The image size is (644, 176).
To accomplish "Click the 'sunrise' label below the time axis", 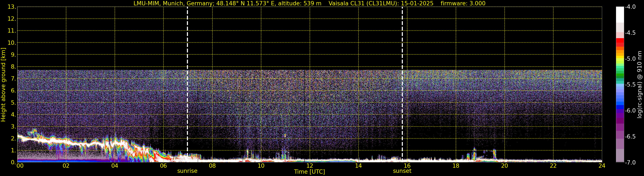I will (187, 171).
